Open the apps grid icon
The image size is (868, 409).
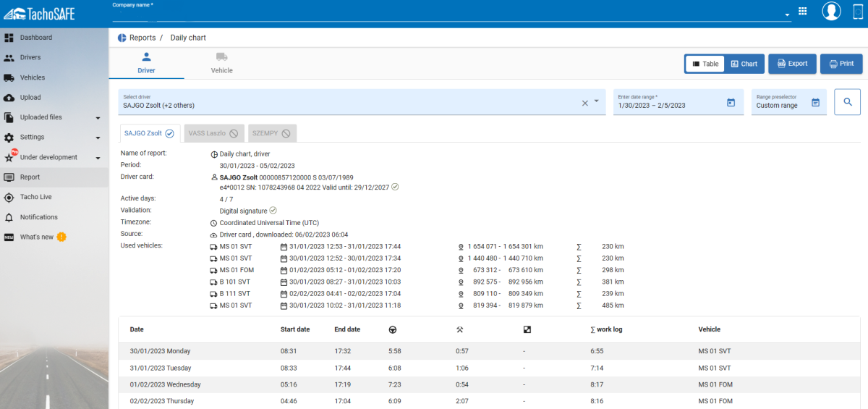(x=802, y=12)
